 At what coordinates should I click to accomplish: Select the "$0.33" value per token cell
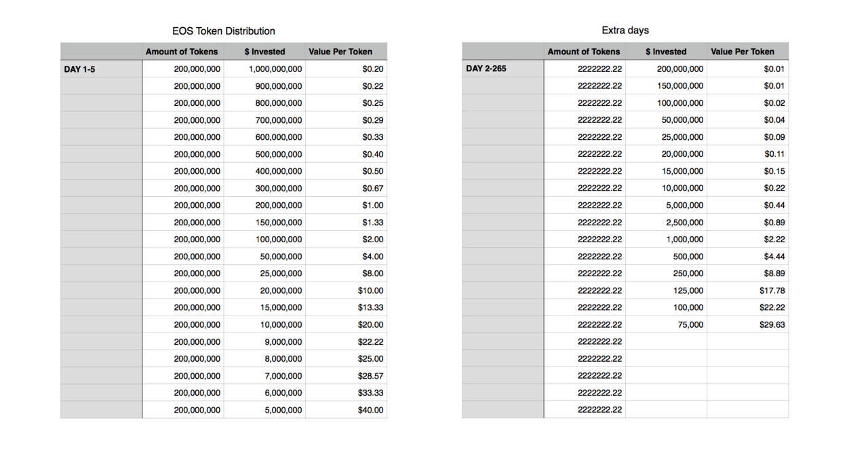coord(346,137)
